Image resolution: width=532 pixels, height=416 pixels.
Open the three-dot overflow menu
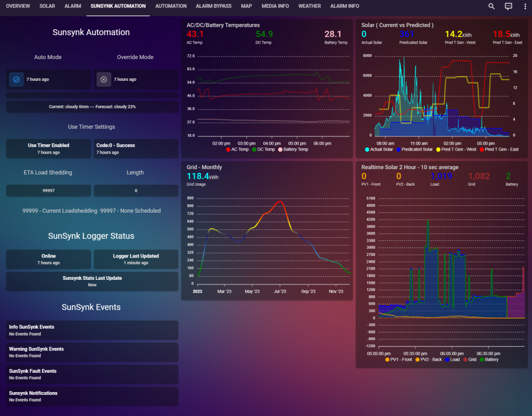[525, 6]
